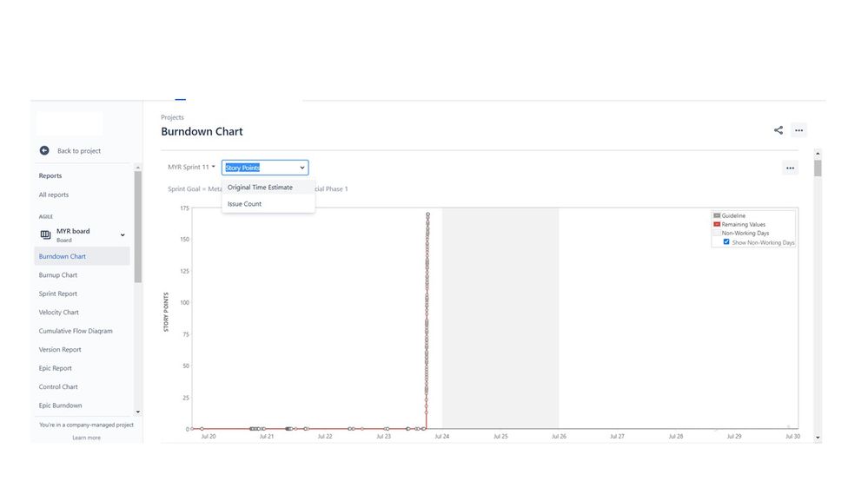Click the Reports heading in sidebar
This screenshot has height=488, width=868.
[50, 176]
